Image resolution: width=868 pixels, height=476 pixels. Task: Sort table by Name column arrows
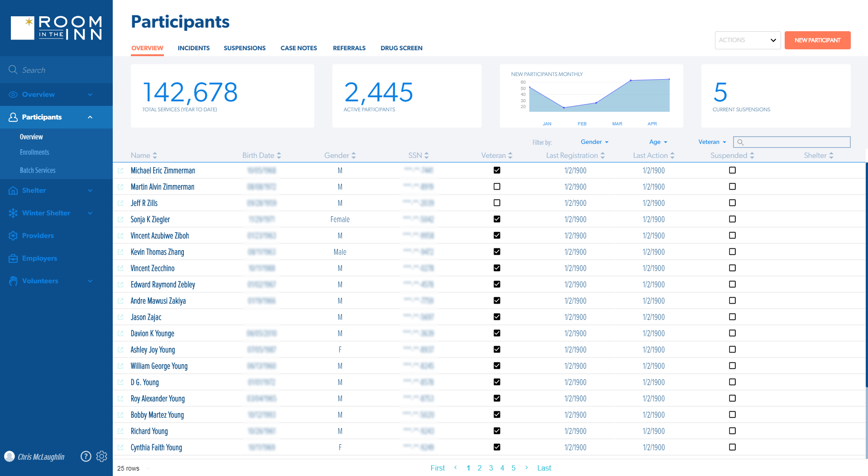click(155, 156)
